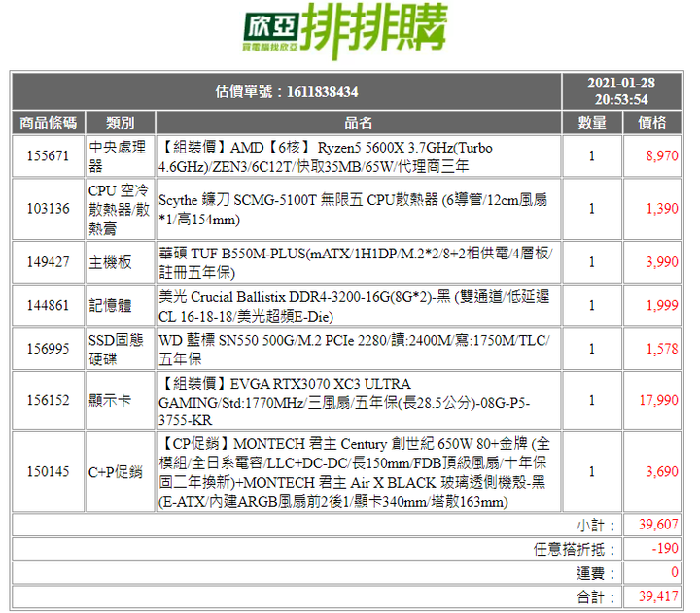700x613 pixels.
Task: Click the 欣亞 排排購 logo
Action: pyautogui.click(x=344, y=31)
